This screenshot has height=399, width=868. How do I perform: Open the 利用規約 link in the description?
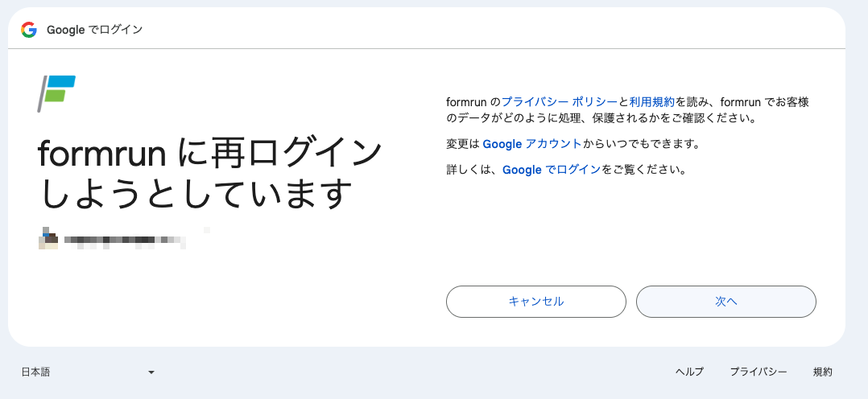[651, 102]
